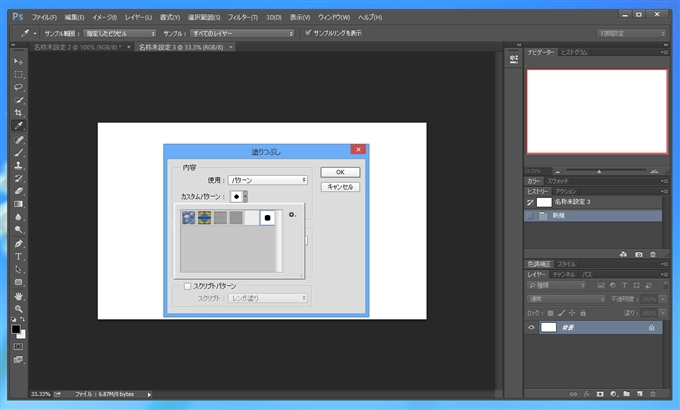This screenshot has width=680, height=410.
Task: Open tool preset picker arrow
Action: coord(35,33)
